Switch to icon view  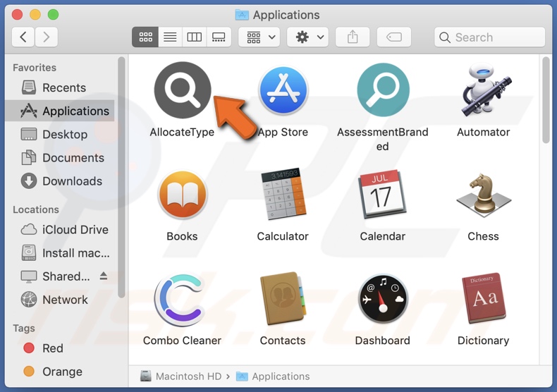pos(145,37)
